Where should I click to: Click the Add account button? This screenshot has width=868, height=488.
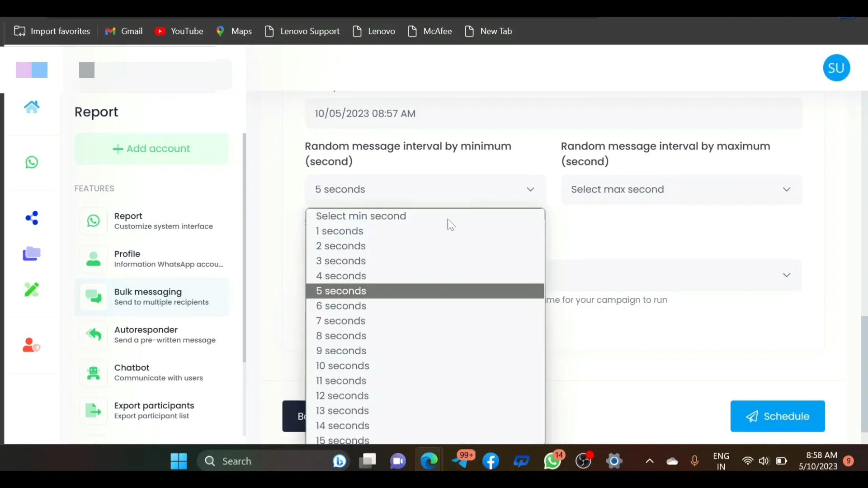tap(151, 149)
